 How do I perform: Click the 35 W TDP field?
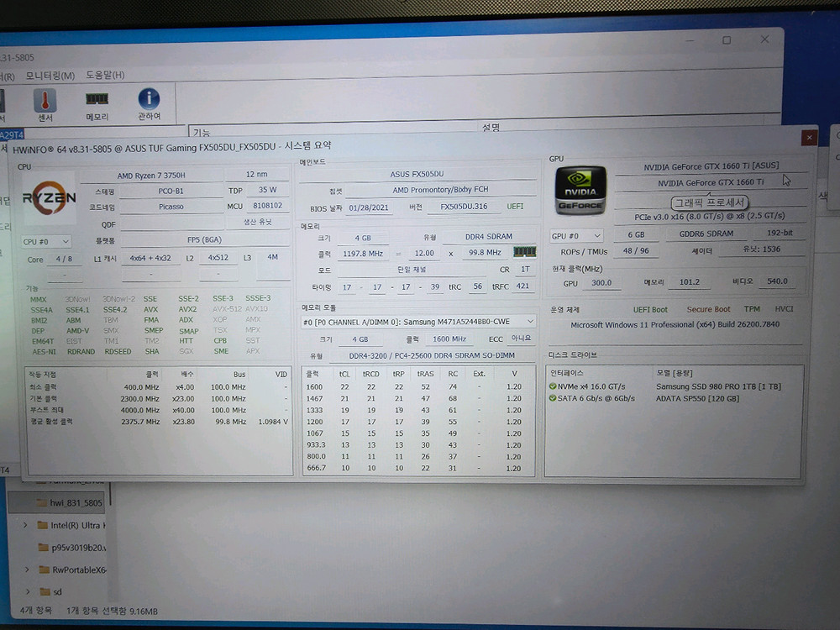tap(267, 190)
